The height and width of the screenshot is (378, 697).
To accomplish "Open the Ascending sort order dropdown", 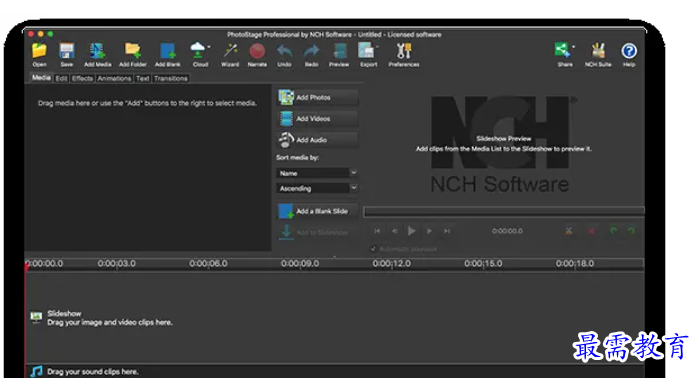I will 316,188.
